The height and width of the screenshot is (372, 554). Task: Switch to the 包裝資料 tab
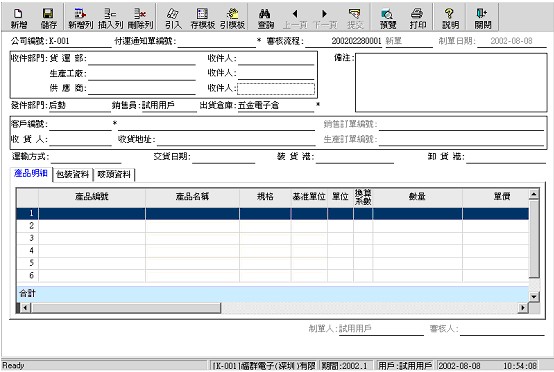(x=72, y=174)
